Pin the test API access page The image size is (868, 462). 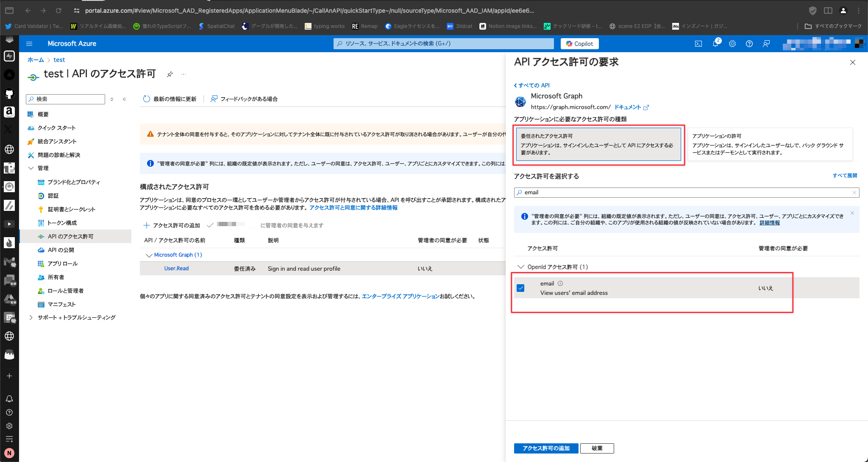pos(170,74)
